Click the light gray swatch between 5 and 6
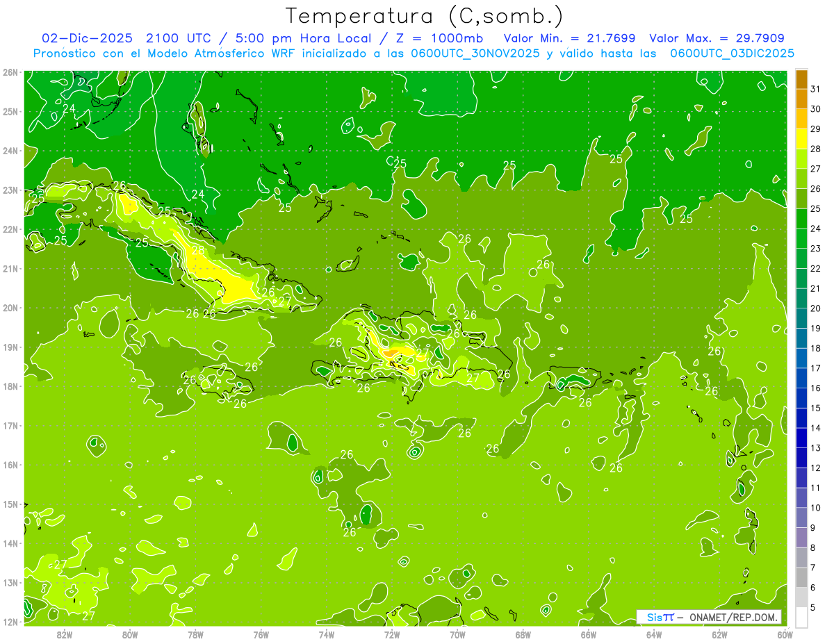 coord(801,597)
